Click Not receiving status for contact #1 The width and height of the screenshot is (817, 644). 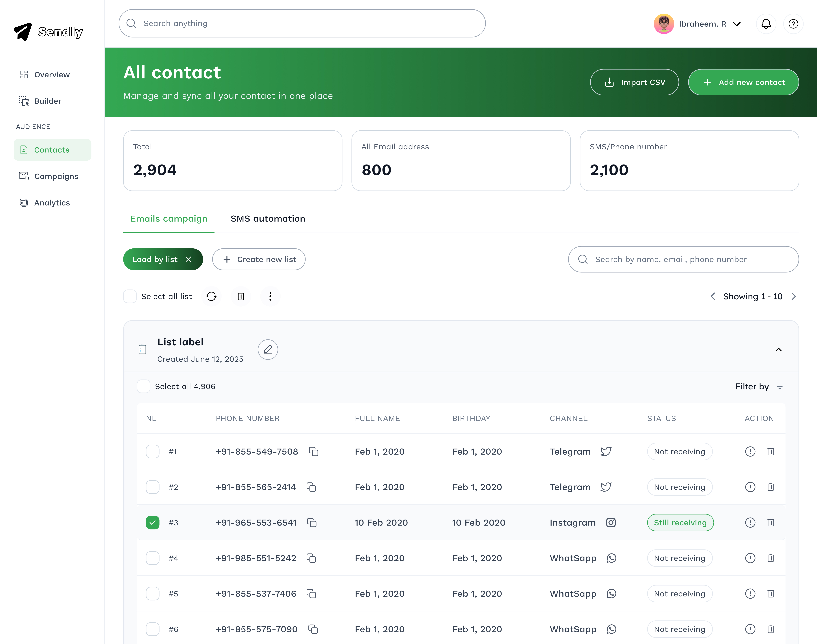pyautogui.click(x=680, y=451)
